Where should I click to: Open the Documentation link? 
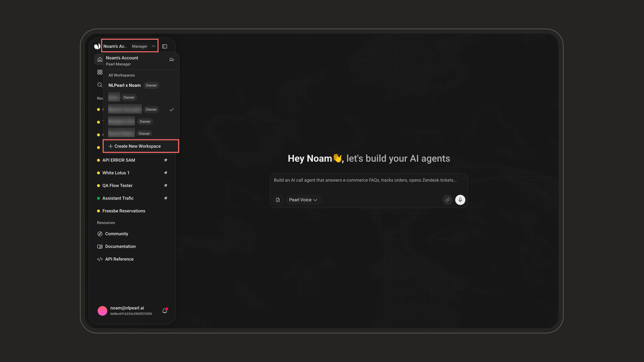pos(120,247)
